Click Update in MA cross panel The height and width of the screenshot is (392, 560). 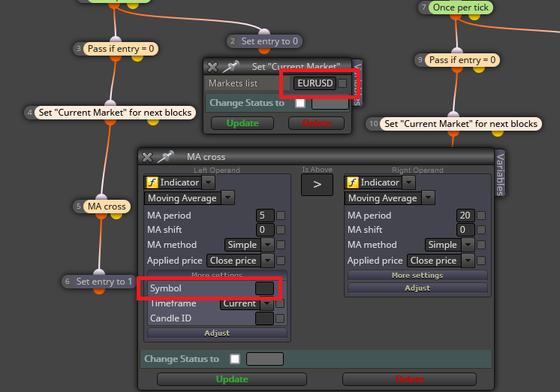coord(232,379)
